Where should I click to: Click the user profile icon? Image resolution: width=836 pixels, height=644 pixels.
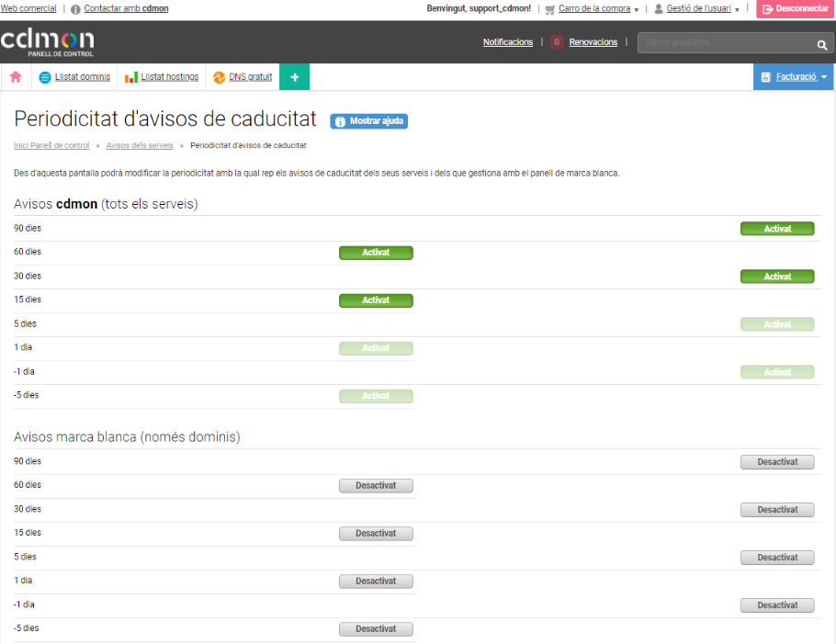coord(659,8)
